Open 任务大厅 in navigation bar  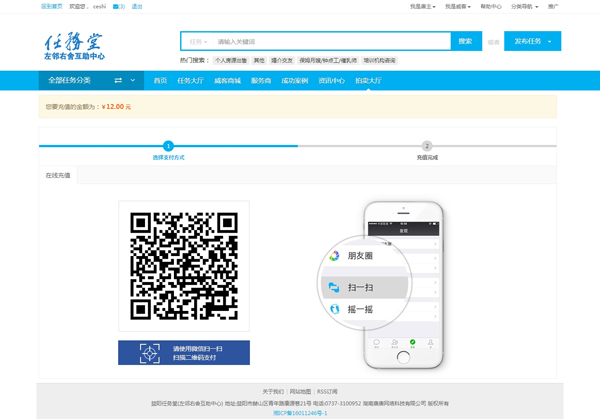click(x=190, y=80)
